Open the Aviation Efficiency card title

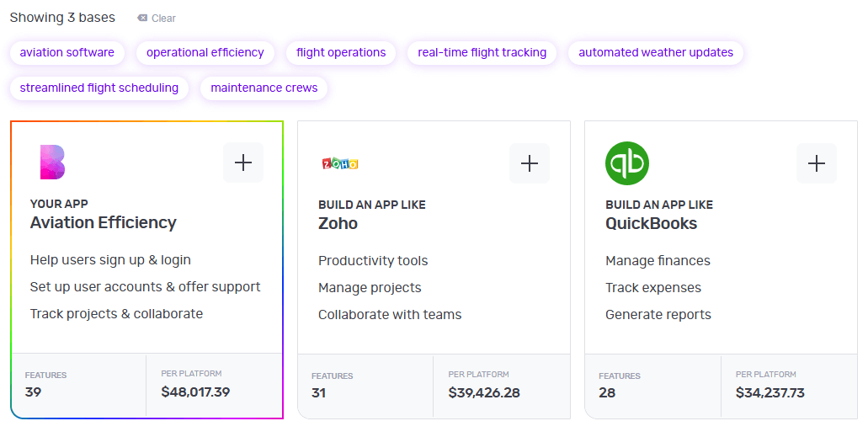pos(103,222)
